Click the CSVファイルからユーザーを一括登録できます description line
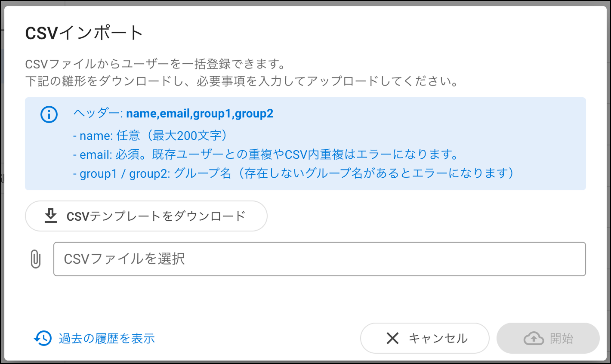 click(x=156, y=65)
